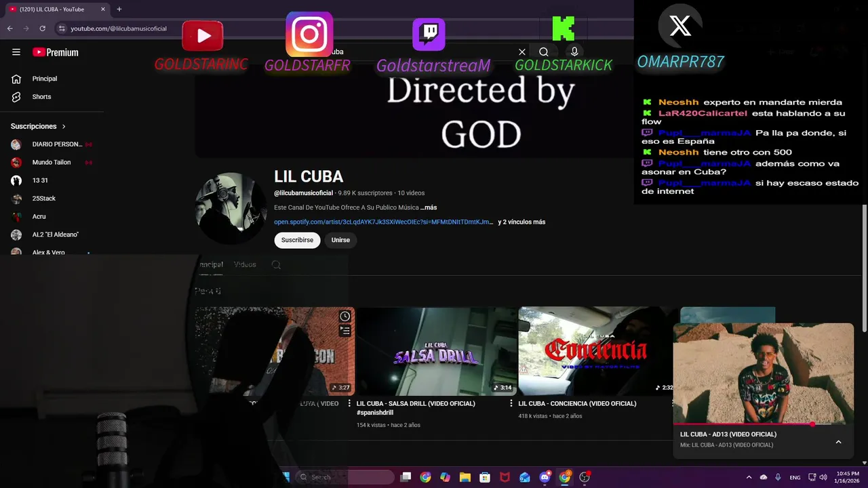Start voice search with microphone icon

click(574, 52)
